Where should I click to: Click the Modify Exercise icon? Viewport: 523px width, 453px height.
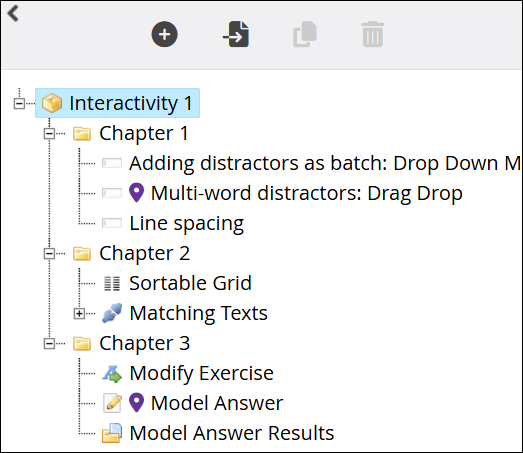[x=112, y=374]
